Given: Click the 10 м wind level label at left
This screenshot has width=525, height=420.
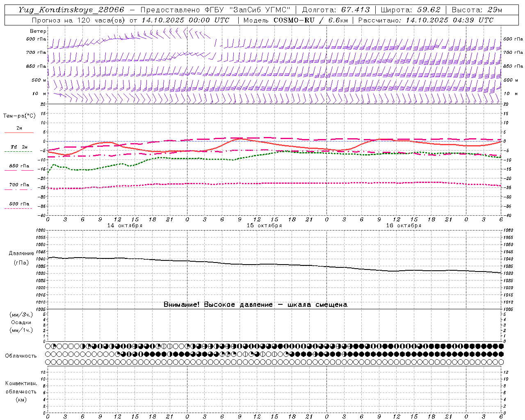Looking at the screenshot, I should tap(39, 94).
